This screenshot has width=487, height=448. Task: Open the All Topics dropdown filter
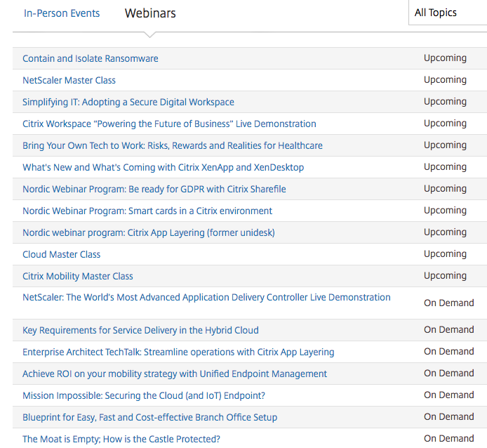(448, 13)
